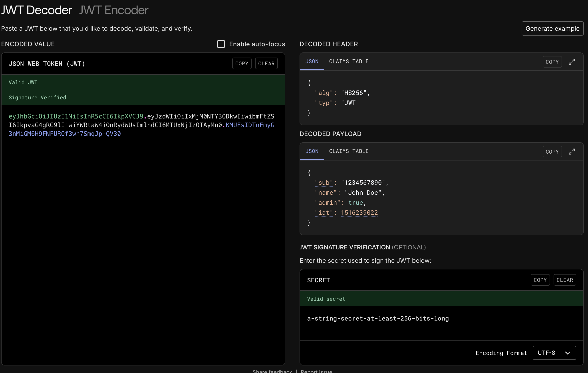Image resolution: width=588 pixels, height=373 pixels.
Task: Open the Encoding Format UTF-8 dropdown
Action: 554,353
